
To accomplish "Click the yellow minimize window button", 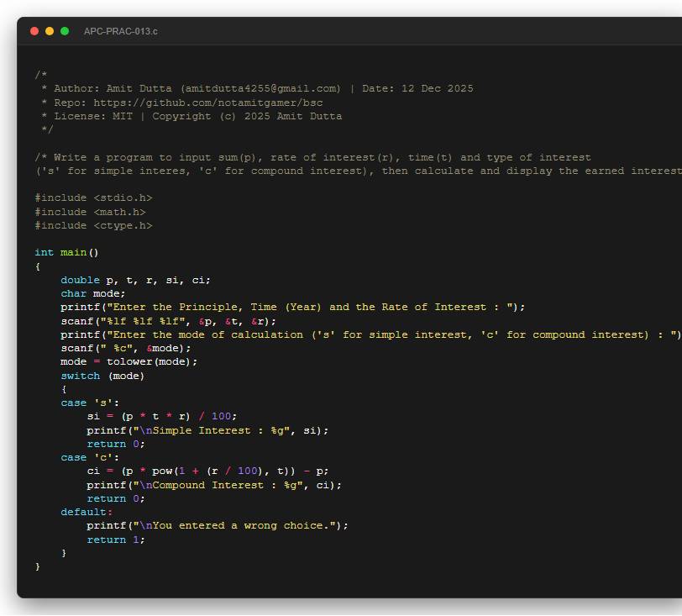I will pyautogui.click(x=50, y=31).
